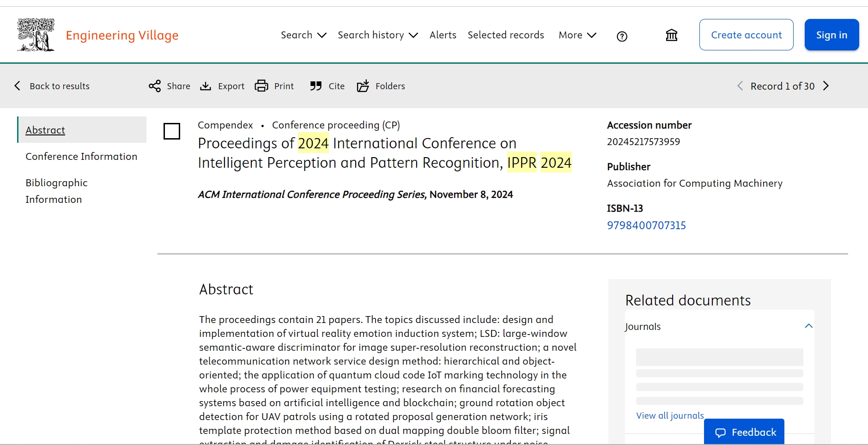Click Conference proceeding (CP) label

(x=336, y=125)
